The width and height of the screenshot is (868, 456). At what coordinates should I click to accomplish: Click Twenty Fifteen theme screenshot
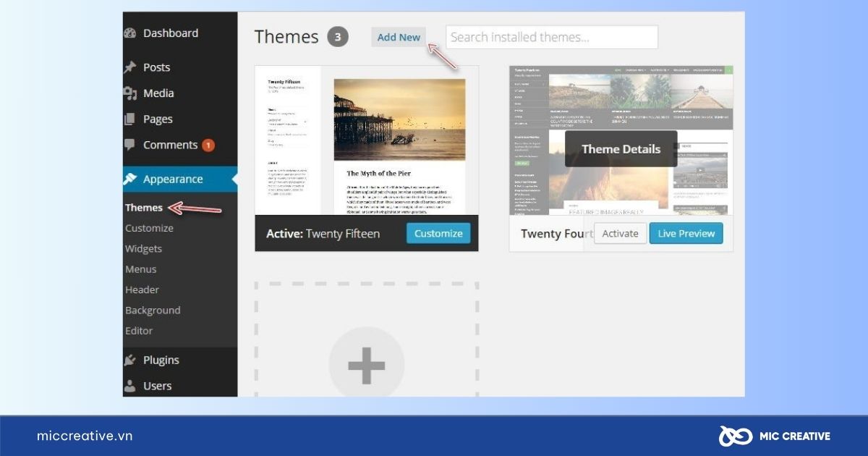pyautogui.click(x=367, y=140)
